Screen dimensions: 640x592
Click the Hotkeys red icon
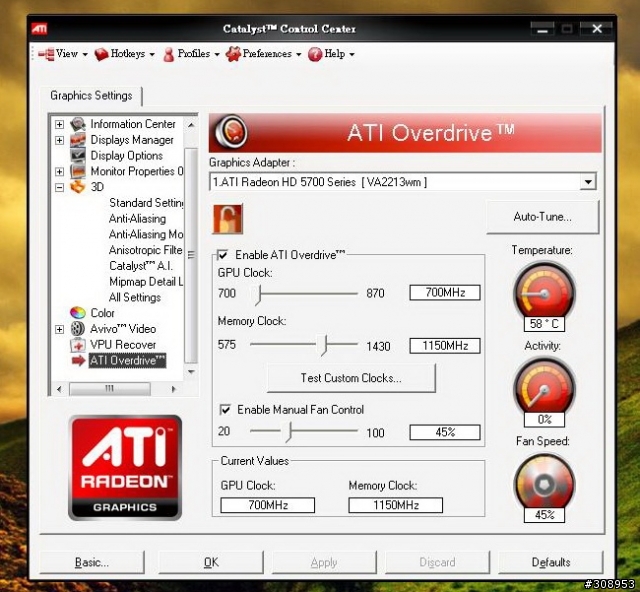pyautogui.click(x=101, y=54)
